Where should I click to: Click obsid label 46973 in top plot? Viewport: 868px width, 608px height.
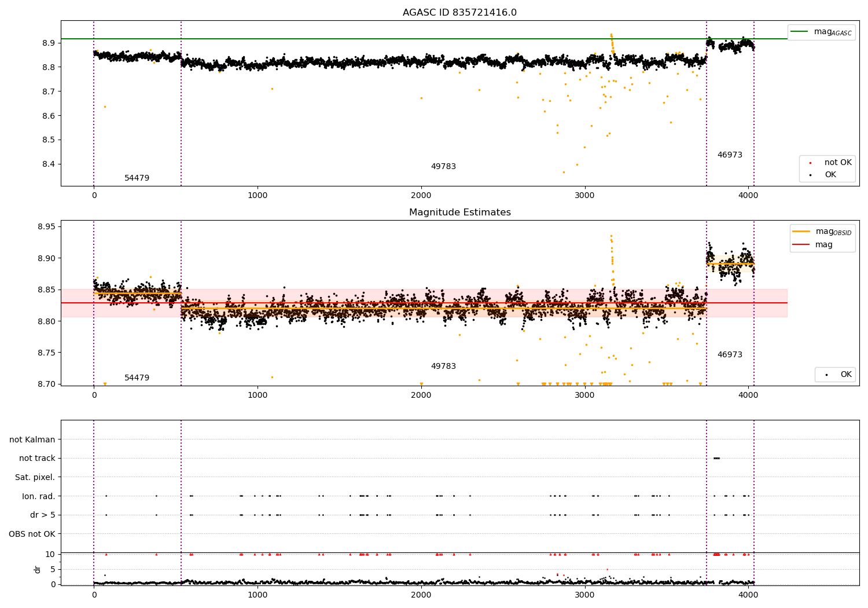coord(730,155)
